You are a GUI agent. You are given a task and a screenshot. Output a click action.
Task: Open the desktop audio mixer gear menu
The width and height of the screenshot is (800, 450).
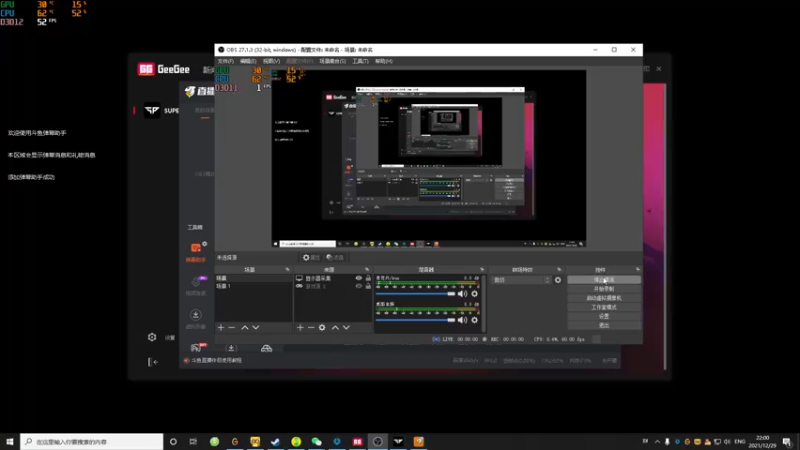(474, 320)
